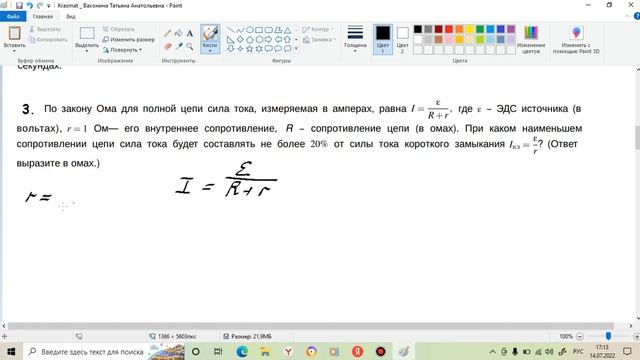Screen dimensions: 640x360
Task: Click Изменить размер resize button
Action: click(129, 40)
